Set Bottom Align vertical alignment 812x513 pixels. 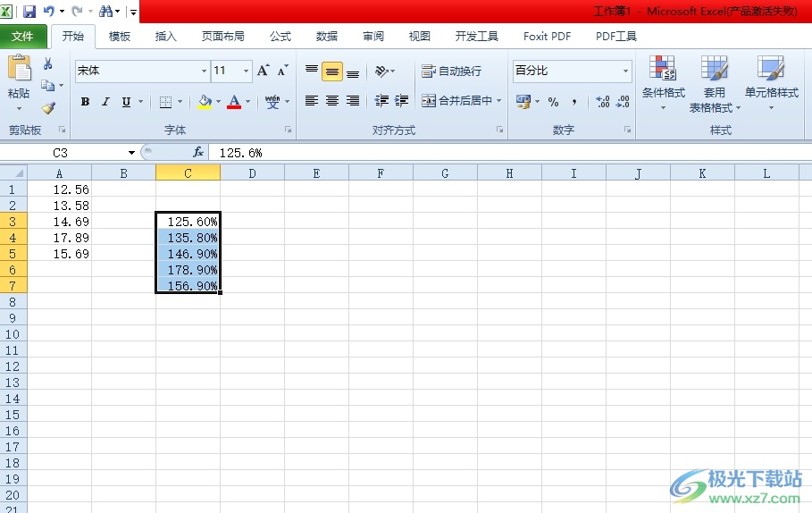(353, 71)
